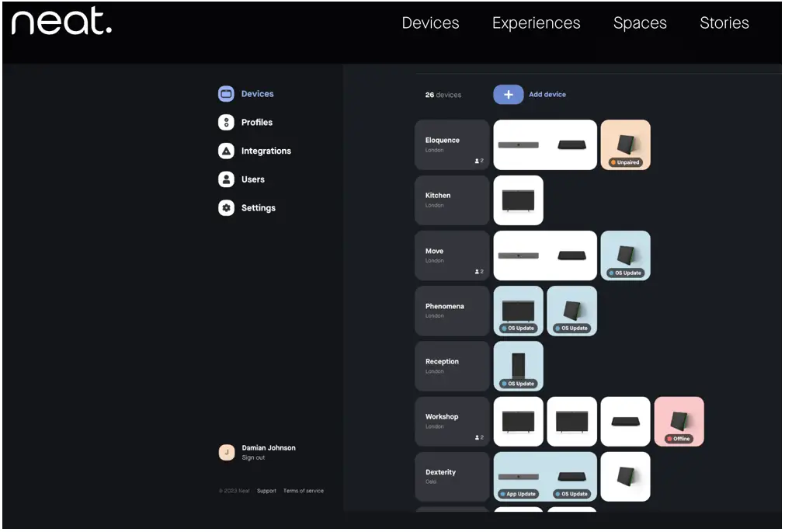
Task: Open the Terms of service link
Action: [x=303, y=491]
